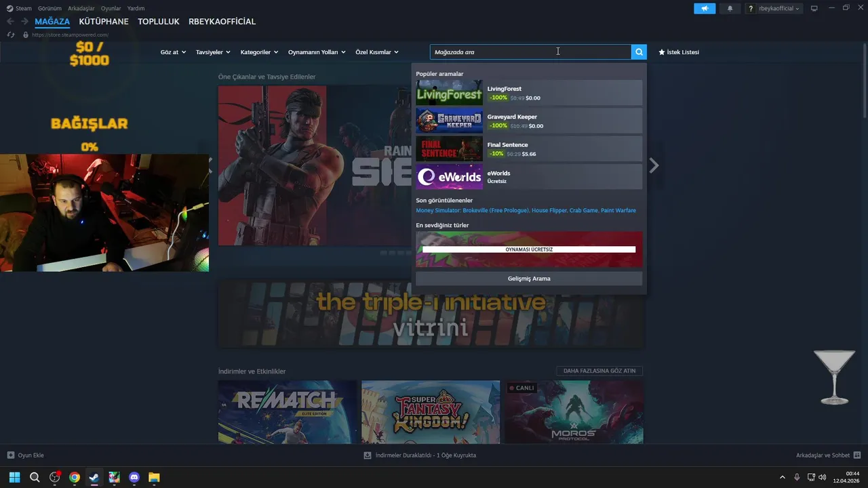
Task: Open the Crab Game recent link
Action: tap(583, 211)
